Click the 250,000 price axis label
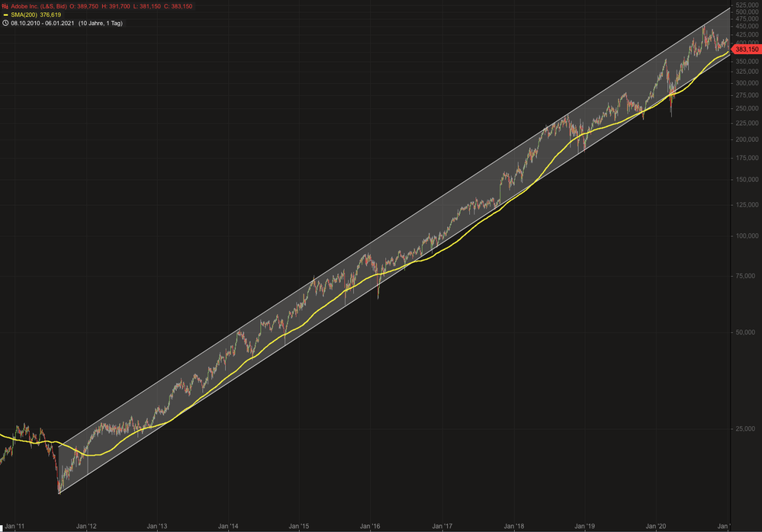Screen dimensions: 762x532 tap(747, 109)
